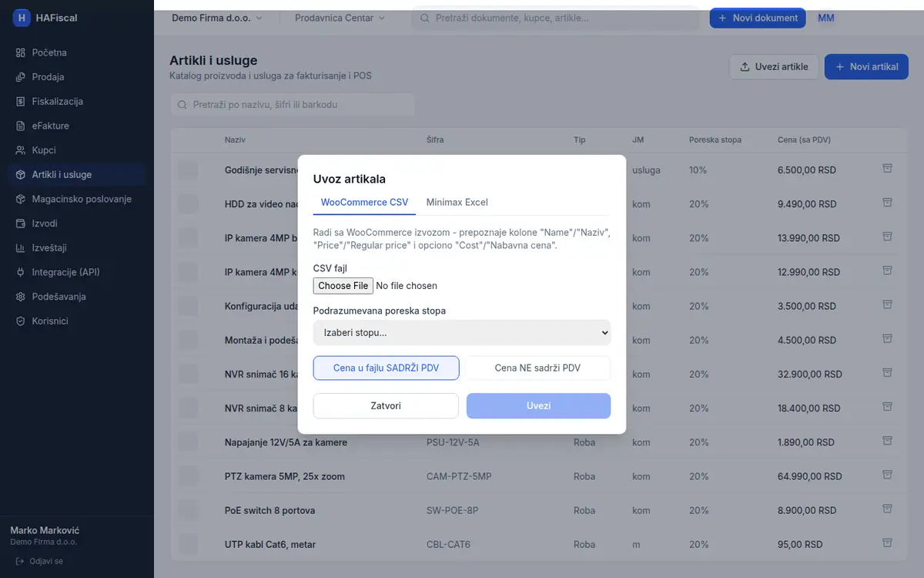
Task: Open the Fiskalizacija section
Action: pyautogui.click(x=77, y=101)
